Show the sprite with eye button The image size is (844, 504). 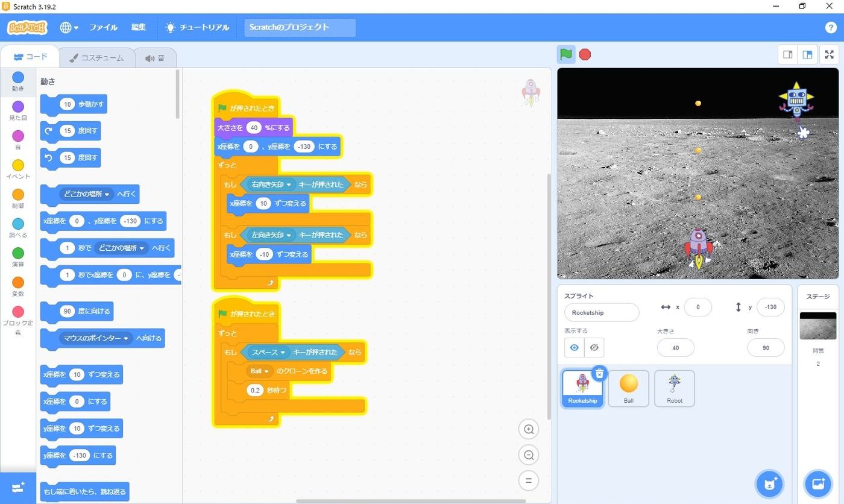point(574,348)
